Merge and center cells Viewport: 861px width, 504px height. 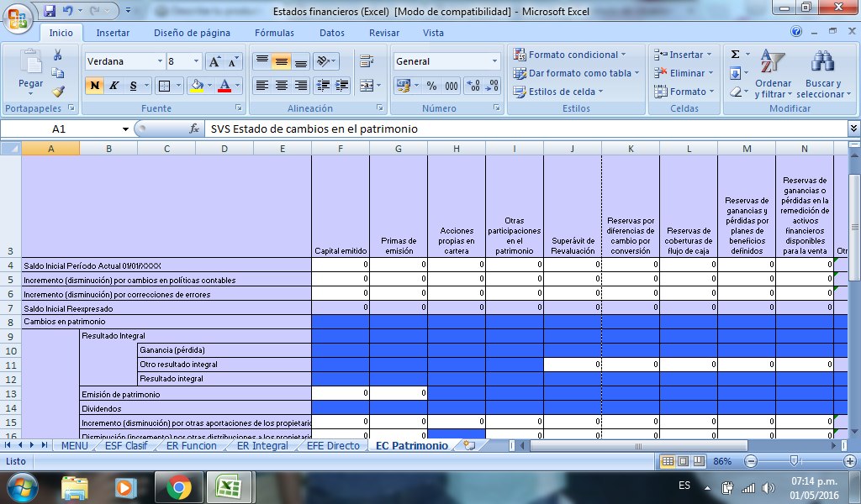click(x=367, y=86)
